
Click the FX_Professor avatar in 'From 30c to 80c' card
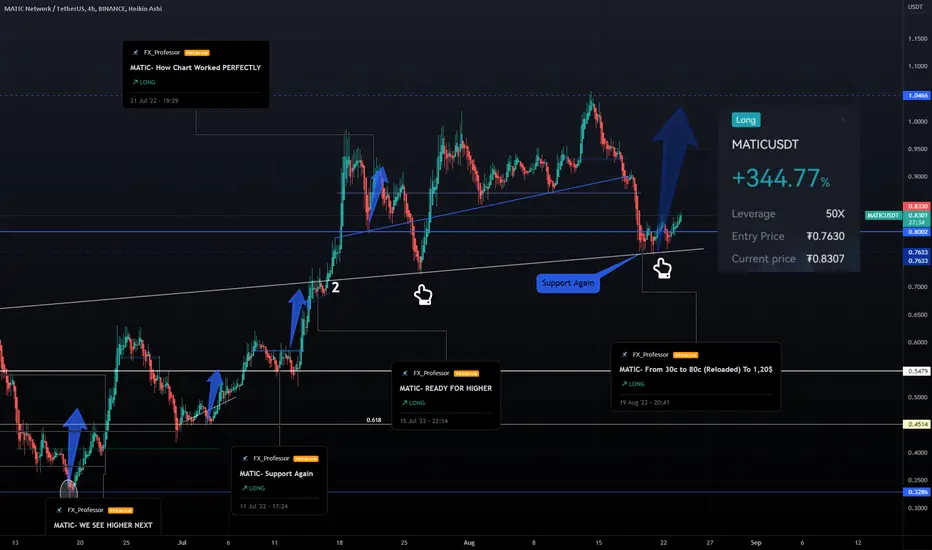point(624,355)
